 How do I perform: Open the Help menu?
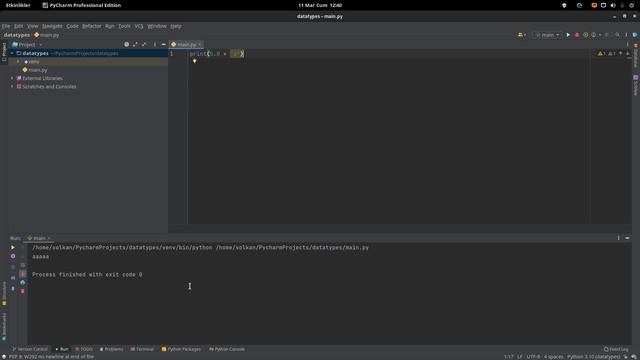(x=176, y=26)
